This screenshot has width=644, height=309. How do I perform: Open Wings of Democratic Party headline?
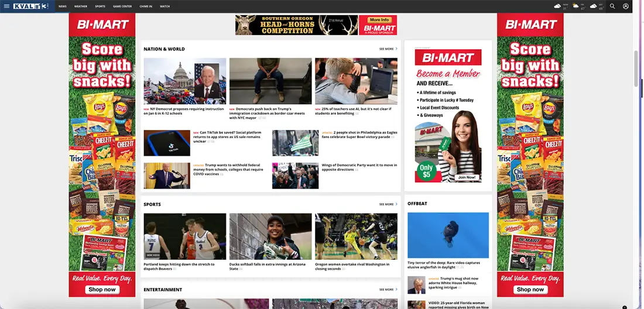click(x=359, y=167)
